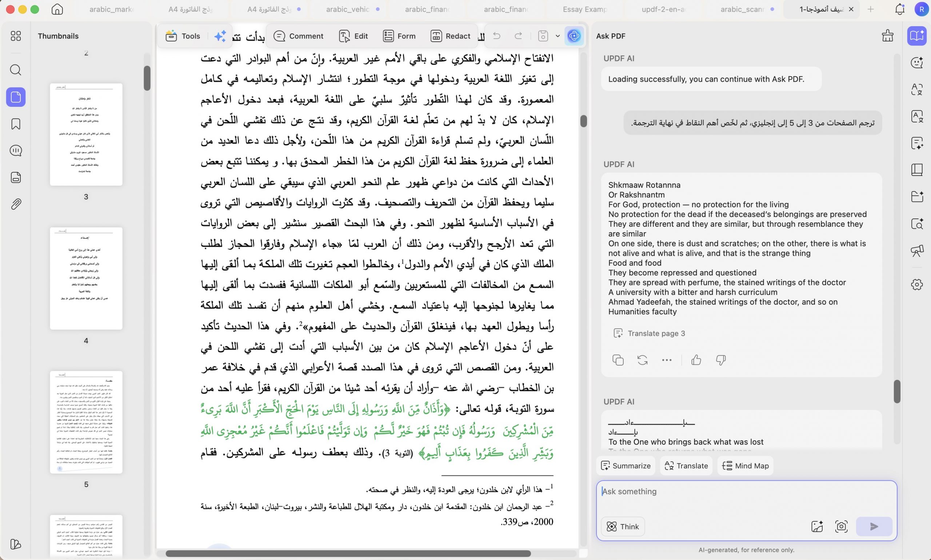Open the user account avatar R
This screenshot has height=560, width=931.
click(x=922, y=9)
